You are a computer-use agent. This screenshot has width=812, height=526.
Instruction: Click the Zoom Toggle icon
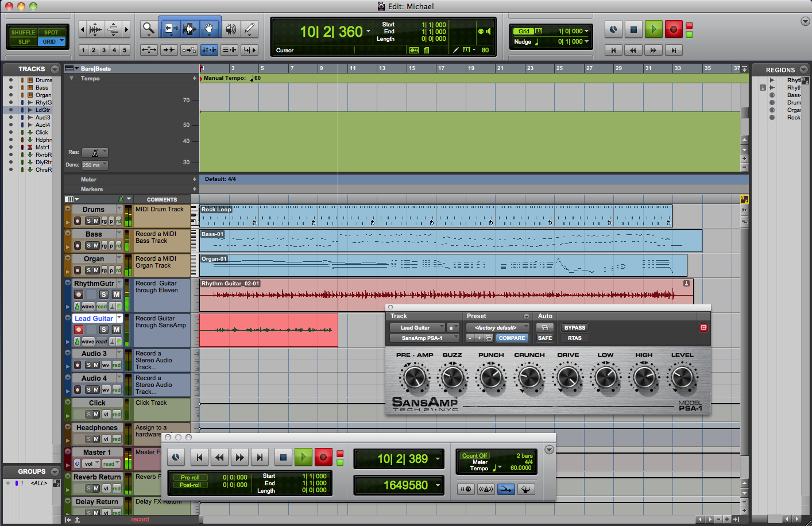[149, 50]
